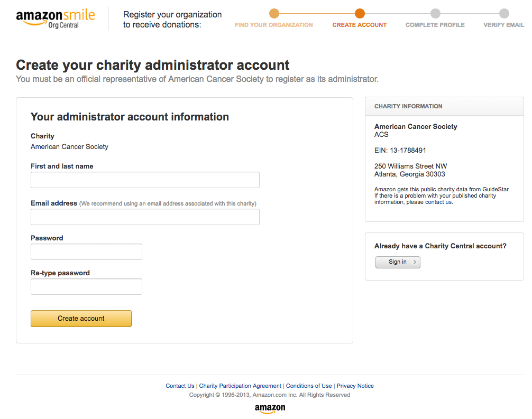Click the contact us link
Screen dimensions: 532x419
(438, 202)
